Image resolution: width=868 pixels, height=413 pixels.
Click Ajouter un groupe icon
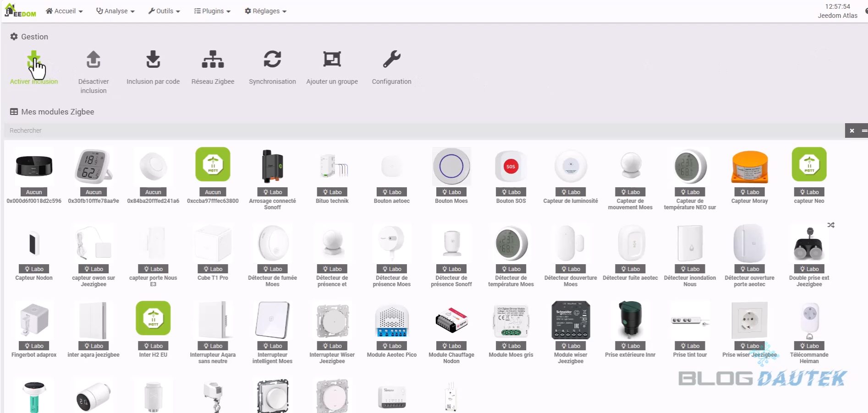pyautogui.click(x=332, y=60)
